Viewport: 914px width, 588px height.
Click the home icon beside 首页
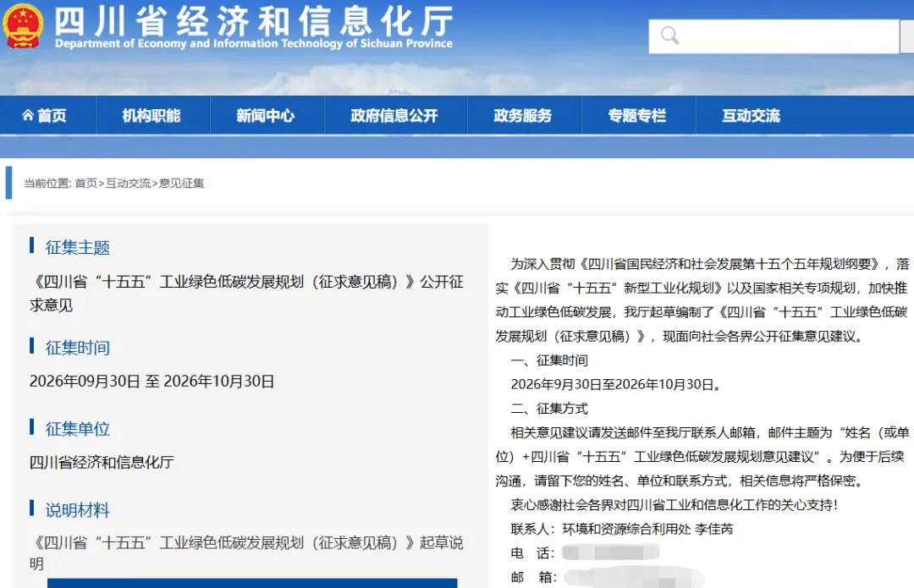pos(28,115)
